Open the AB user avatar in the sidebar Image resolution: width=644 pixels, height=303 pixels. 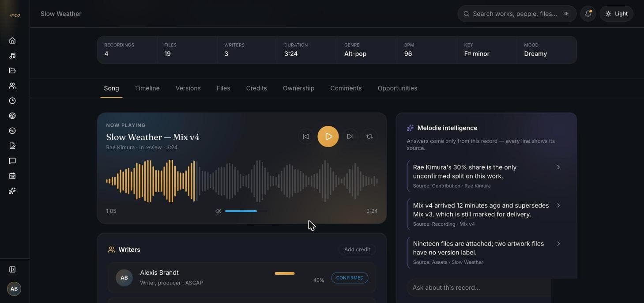click(x=14, y=289)
